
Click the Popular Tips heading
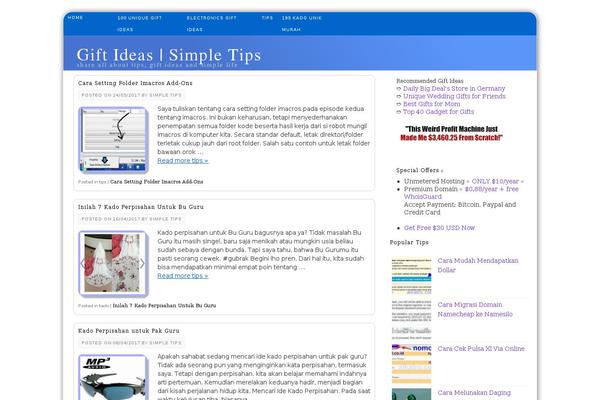409,243
